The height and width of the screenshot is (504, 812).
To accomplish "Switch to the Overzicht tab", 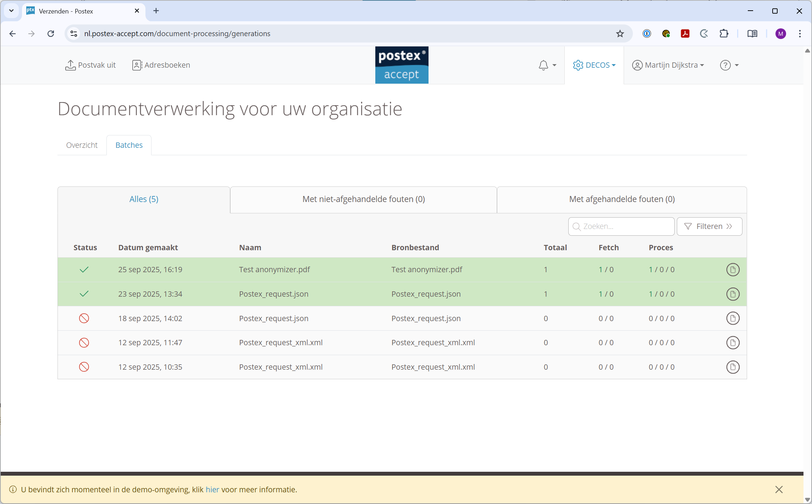I will (82, 145).
